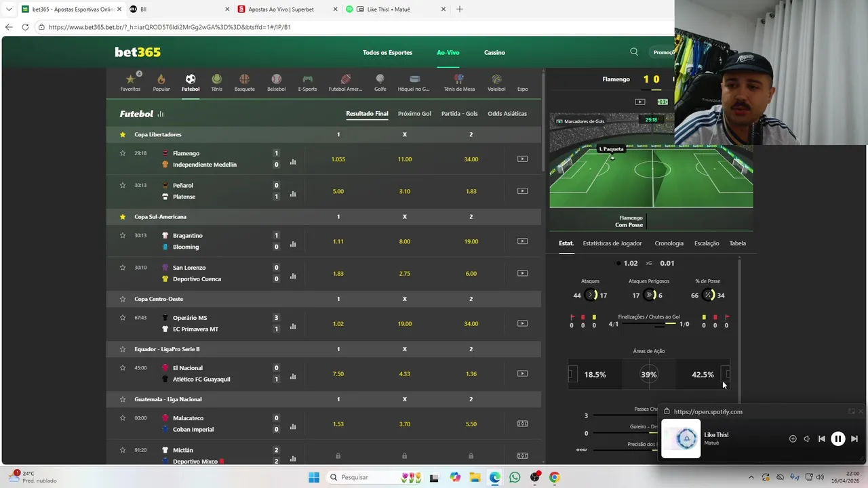The image size is (868, 488).
Task: Open the Escalação tab in match panel
Action: pos(707,243)
